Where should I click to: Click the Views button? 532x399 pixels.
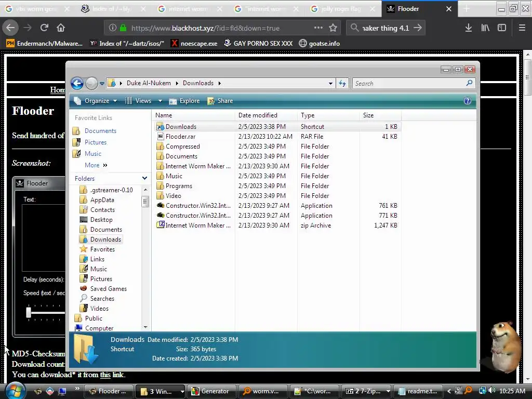pyautogui.click(x=139, y=101)
